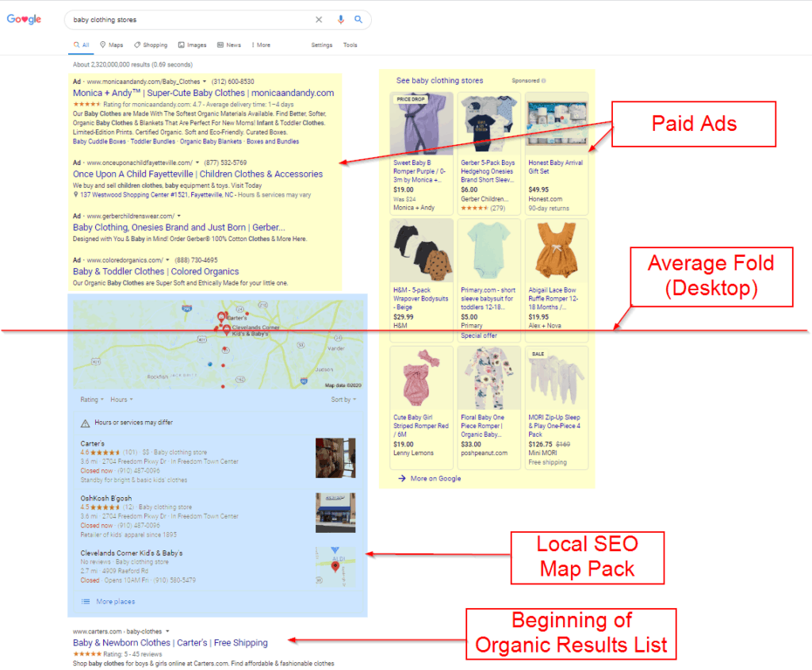Open Baby Clothing, Onesies Brand Gerber ad

click(178, 228)
